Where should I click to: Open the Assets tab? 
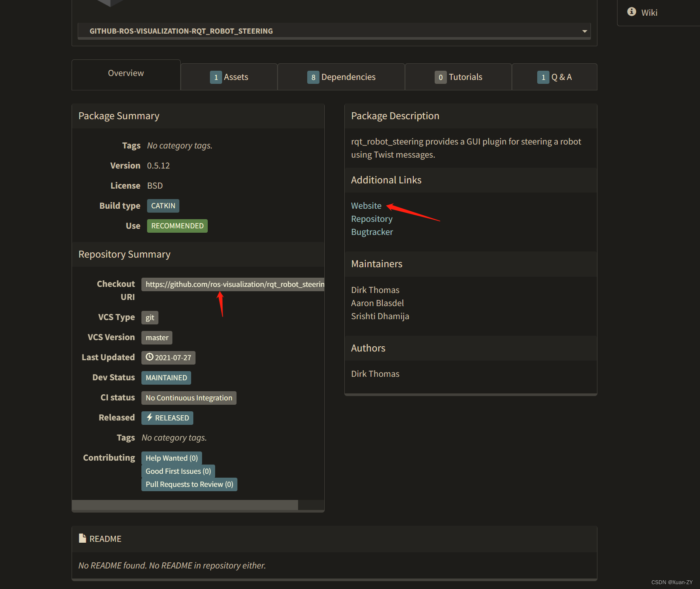[229, 77]
